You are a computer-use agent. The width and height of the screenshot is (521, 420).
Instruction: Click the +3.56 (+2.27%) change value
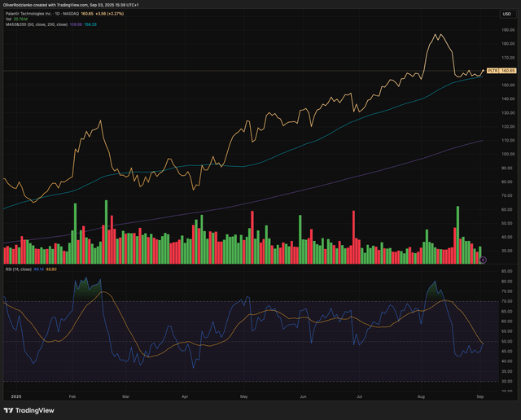109,14
